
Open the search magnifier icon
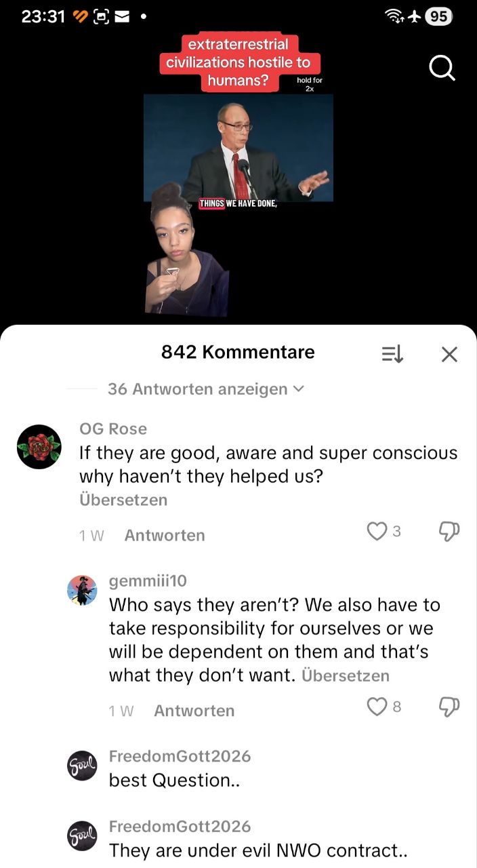[442, 68]
